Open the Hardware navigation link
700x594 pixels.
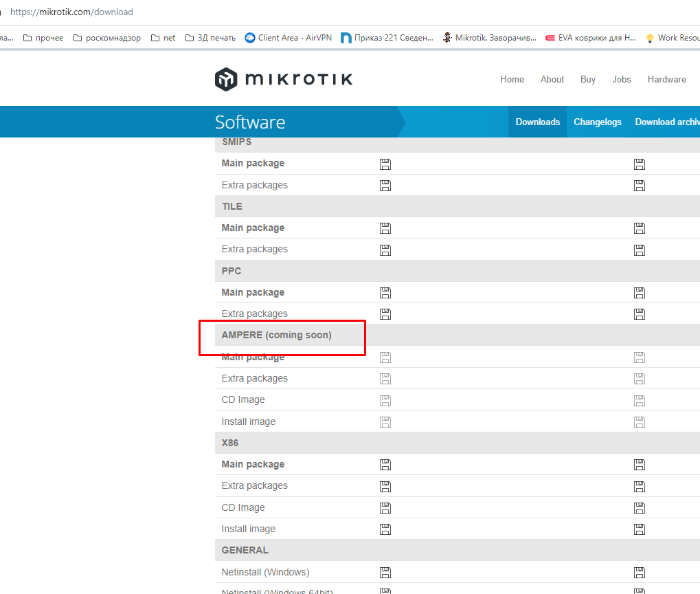[666, 79]
